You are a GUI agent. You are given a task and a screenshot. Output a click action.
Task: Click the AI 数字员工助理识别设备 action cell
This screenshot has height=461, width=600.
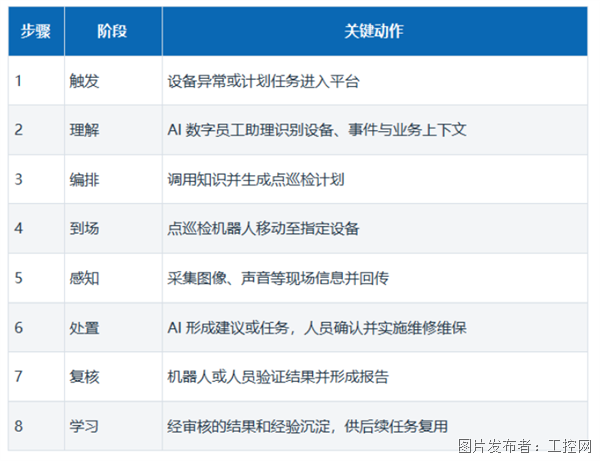click(375, 130)
